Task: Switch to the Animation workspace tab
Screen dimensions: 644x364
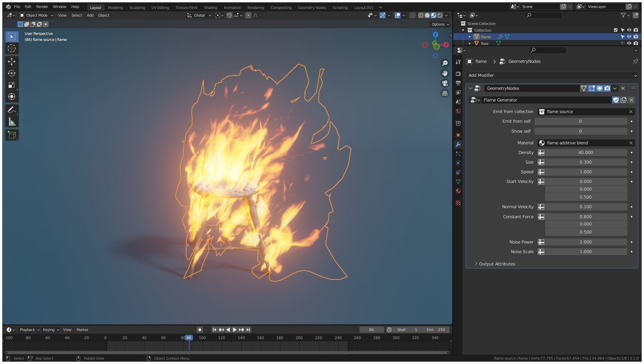Action: click(x=232, y=7)
